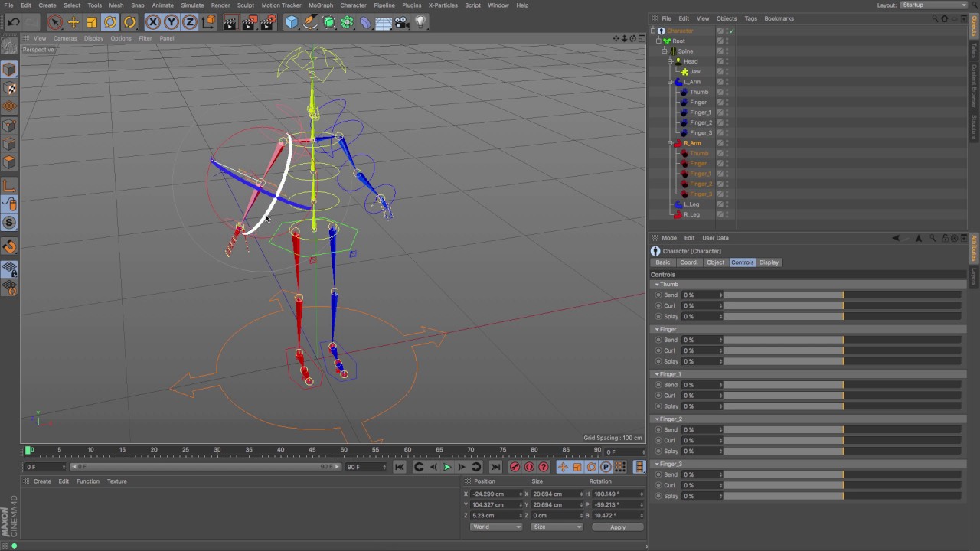
Task: Open the World coordinate system dropdown
Action: click(x=495, y=527)
